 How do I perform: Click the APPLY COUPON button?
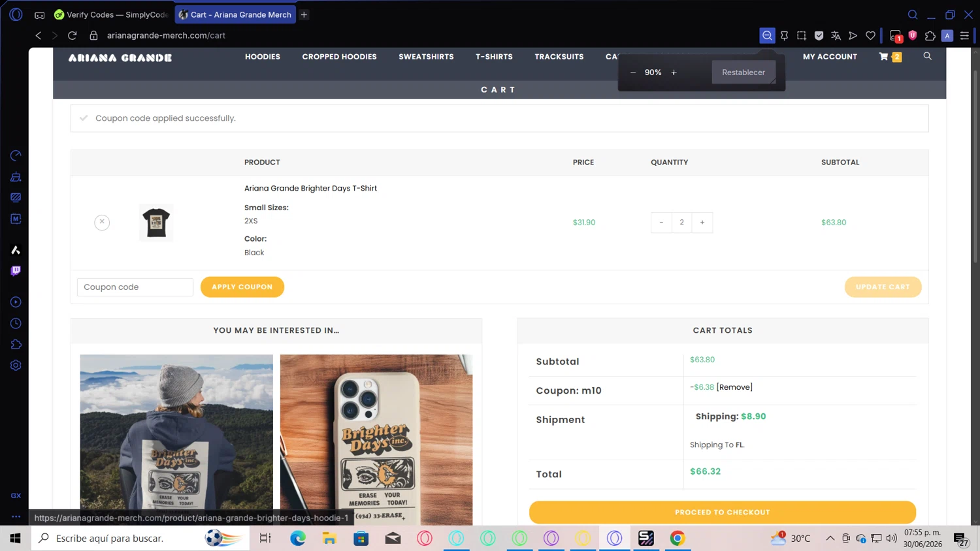tap(242, 287)
